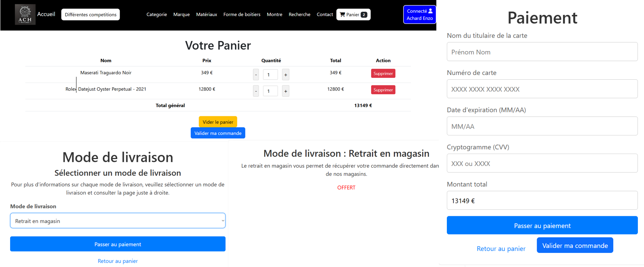Click the Cryptogramme CVV field
The height and width of the screenshot is (267, 644).
[542, 163]
